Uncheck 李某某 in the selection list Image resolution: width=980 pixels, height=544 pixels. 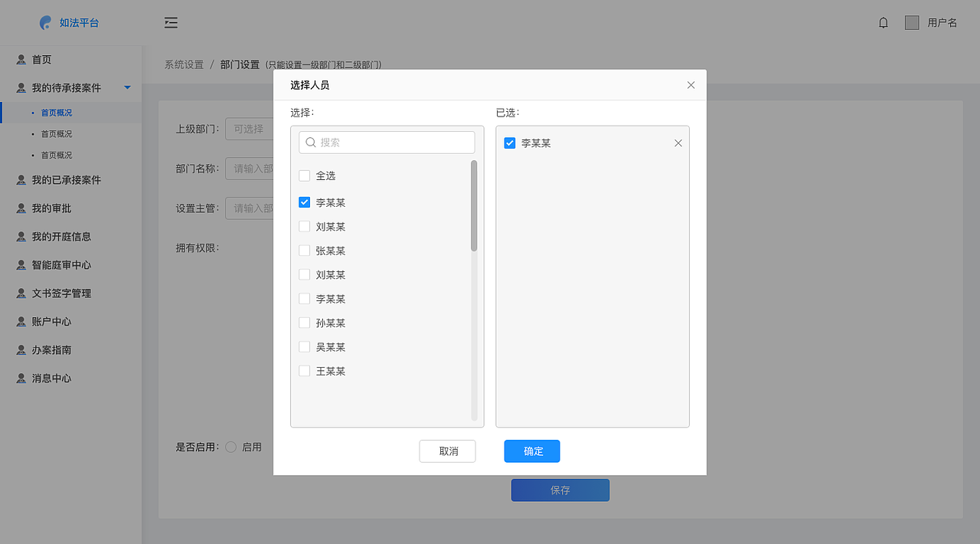pos(304,202)
